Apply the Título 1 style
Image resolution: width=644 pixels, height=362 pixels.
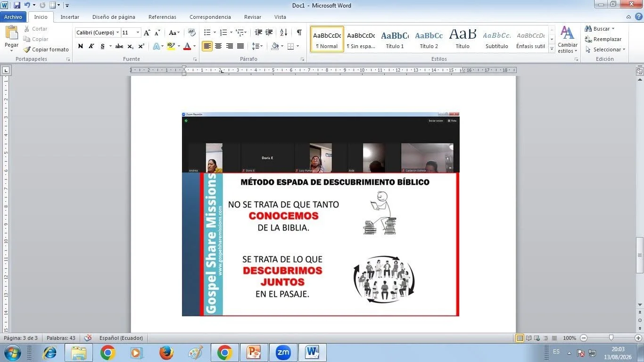[395, 39]
